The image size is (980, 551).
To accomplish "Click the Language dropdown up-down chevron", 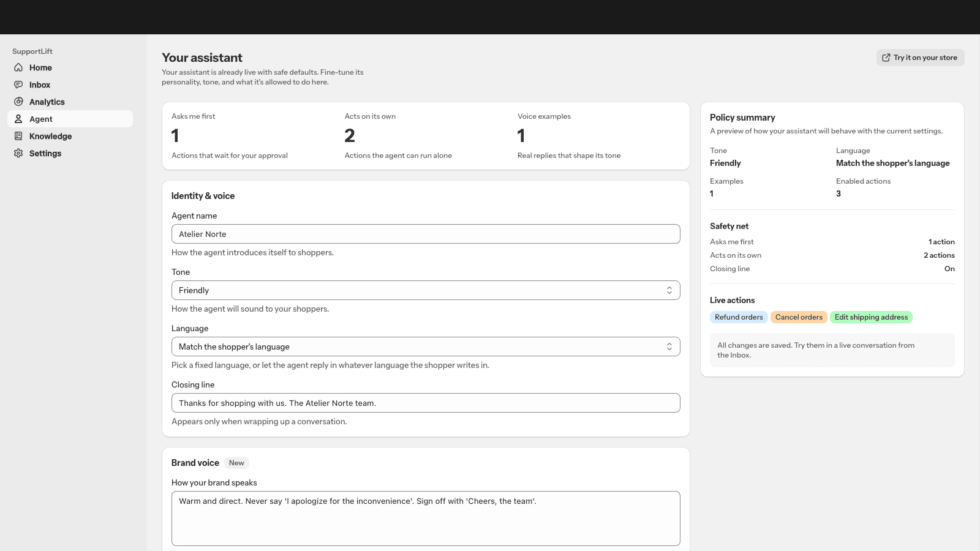I will click(x=669, y=347).
